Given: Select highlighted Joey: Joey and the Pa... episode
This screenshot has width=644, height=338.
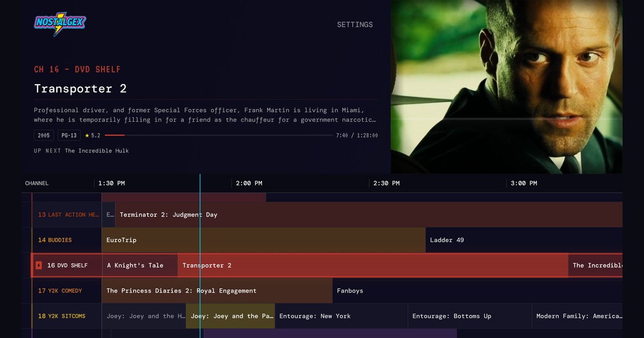Looking at the screenshot, I should (x=230, y=316).
